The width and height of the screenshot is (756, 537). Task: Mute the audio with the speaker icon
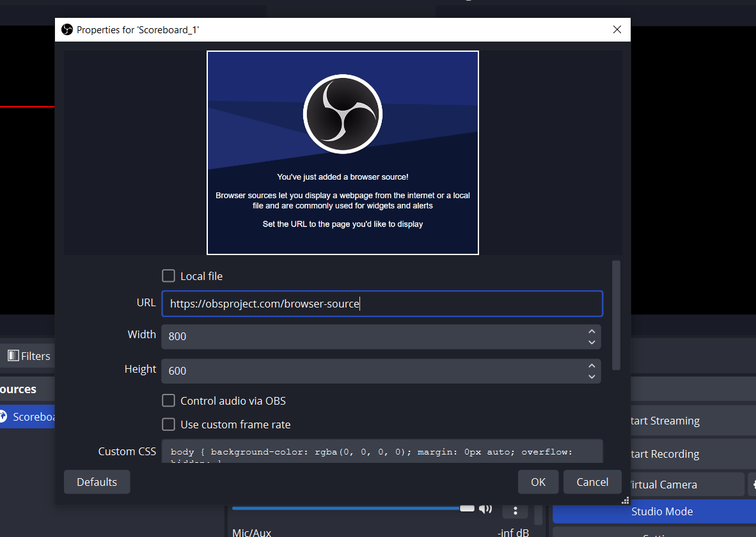coord(485,508)
